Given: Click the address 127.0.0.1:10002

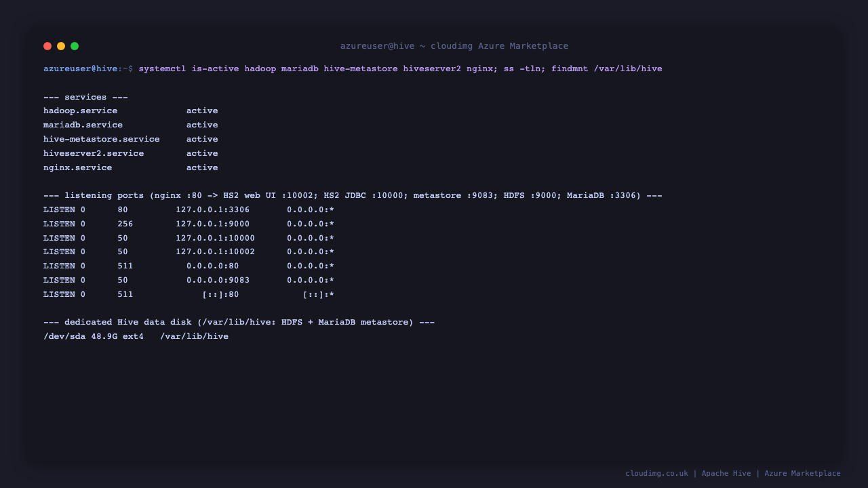Looking at the screenshot, I should click(x=216, y=251).
